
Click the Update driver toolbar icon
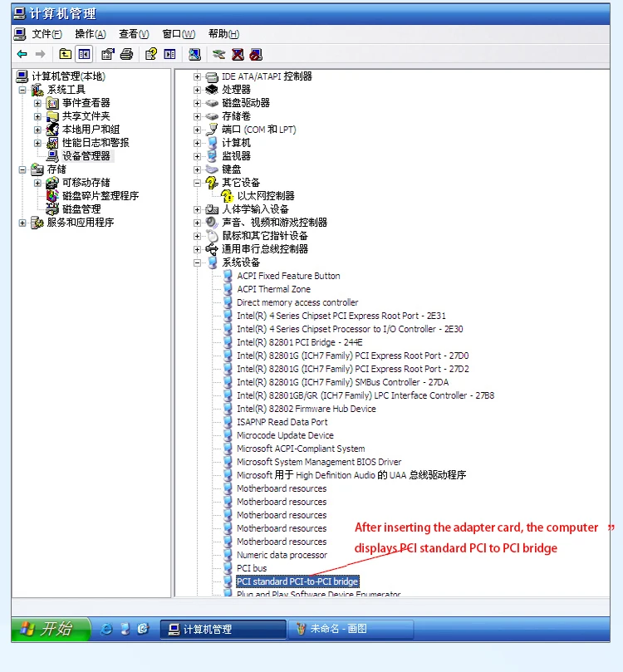pos(218,54)
